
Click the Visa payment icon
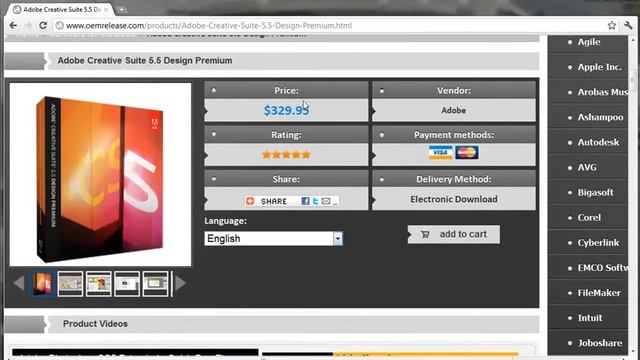point(440,152)
